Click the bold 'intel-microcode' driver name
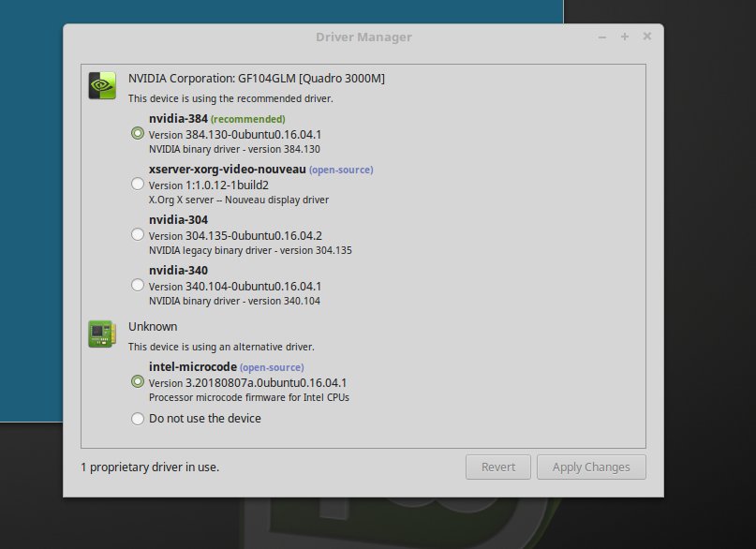756x549 pixels. pyautogui.click(x=193, y=367)
